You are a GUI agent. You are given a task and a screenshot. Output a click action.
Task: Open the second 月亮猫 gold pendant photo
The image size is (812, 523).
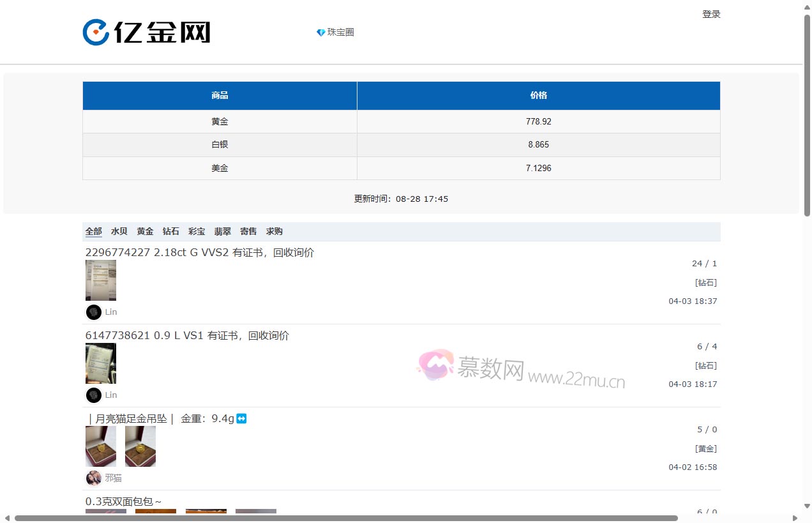pos(140,446)
